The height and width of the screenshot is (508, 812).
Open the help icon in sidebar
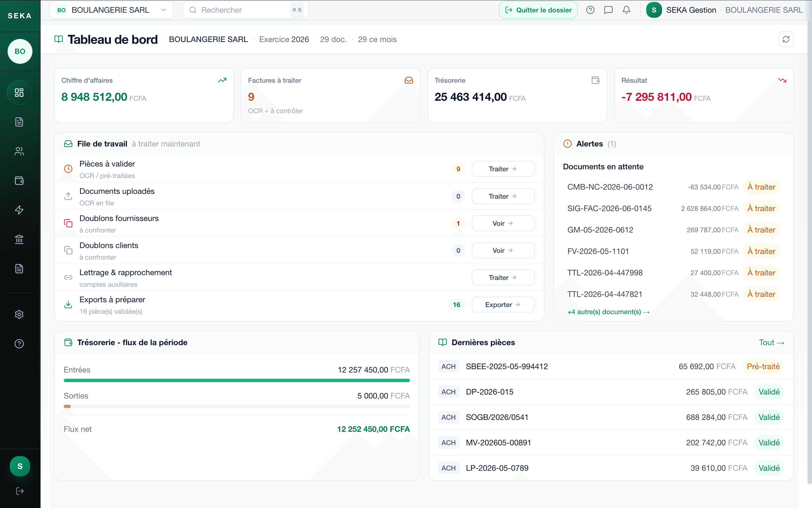[x=19, y=344]
